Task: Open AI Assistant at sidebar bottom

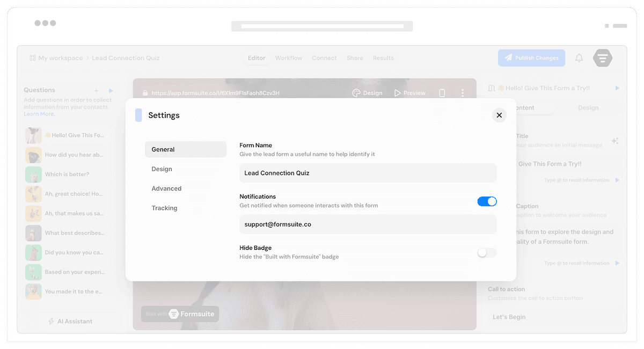Action: point(70,321)
